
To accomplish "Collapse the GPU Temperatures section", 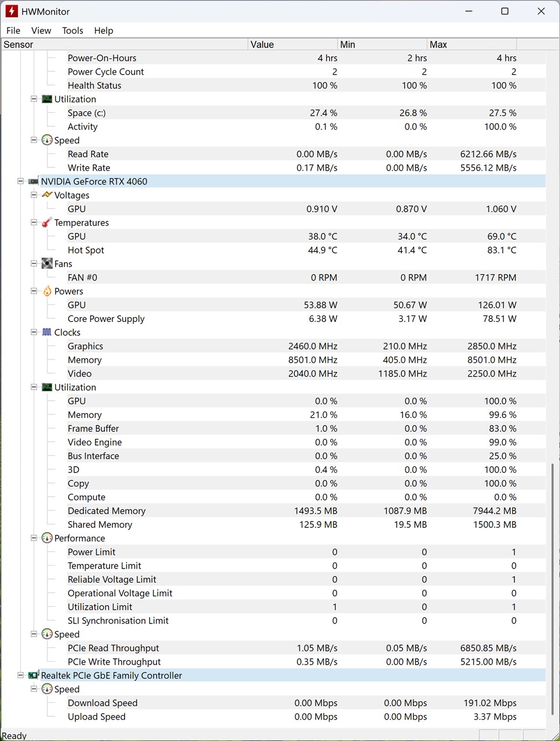I will click(x=34, y=223).
